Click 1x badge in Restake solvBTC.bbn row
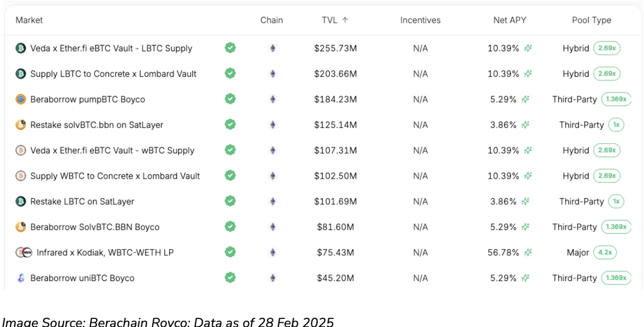Viewport: 644px width, 327px height. (x=616, y=125)
